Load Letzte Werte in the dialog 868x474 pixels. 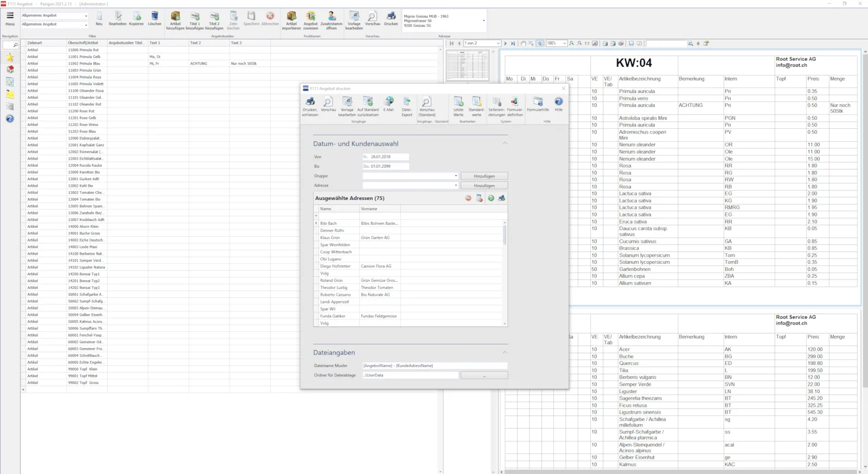[x=458, y=106]
